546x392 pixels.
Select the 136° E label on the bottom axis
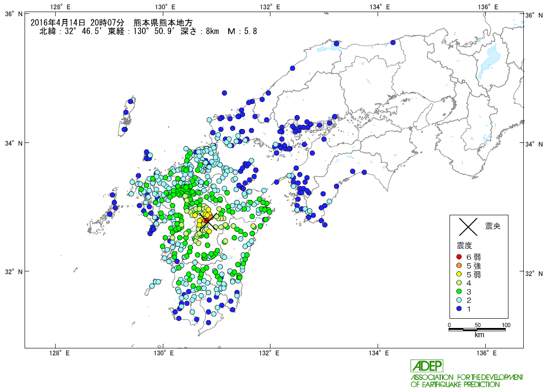(487, 353)
